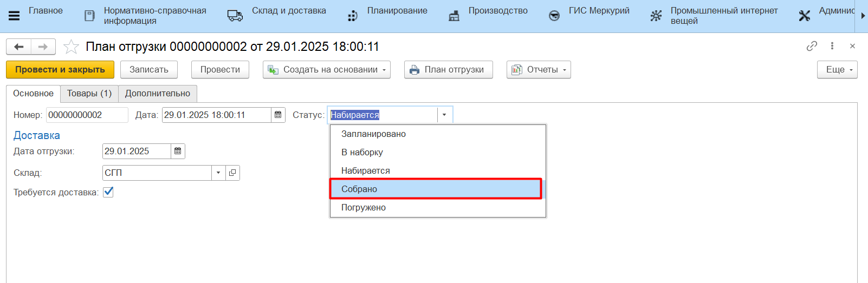Select Собрано status in the list
Screen dimensions: 868x283
[435, 189]
